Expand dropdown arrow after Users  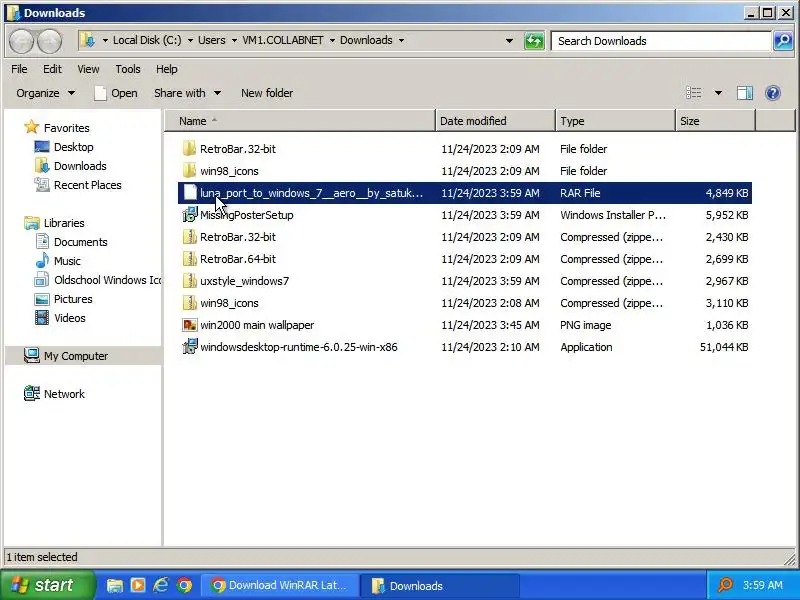234,40
